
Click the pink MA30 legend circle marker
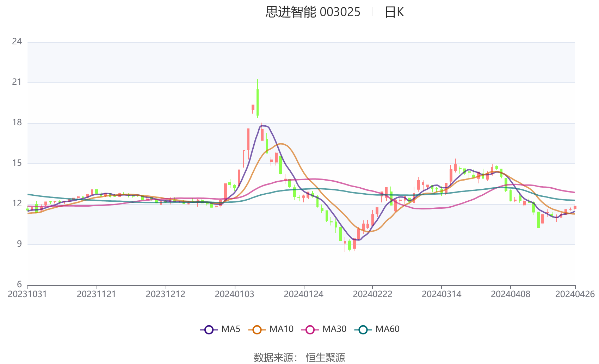coord(310,330)
